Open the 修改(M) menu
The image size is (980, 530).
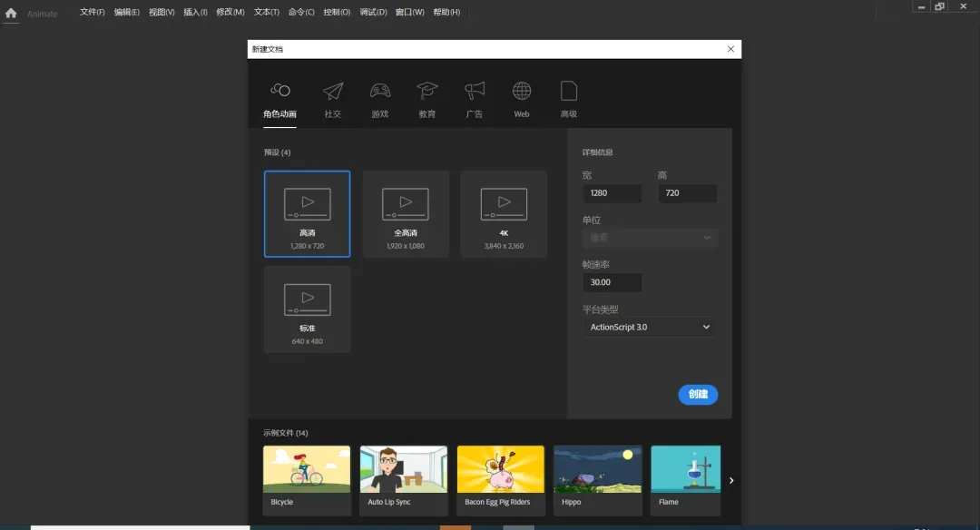[230, 12]
